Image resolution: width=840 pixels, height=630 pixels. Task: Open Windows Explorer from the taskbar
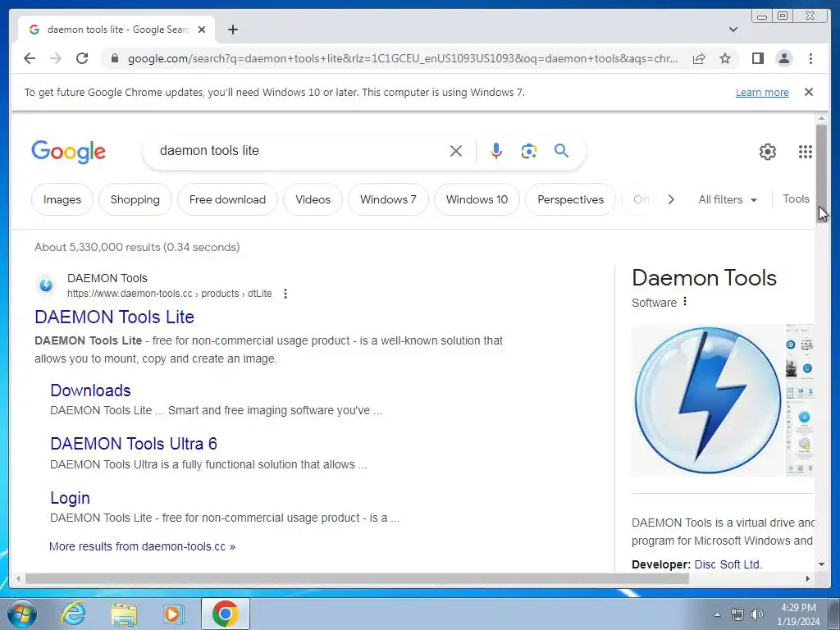124,614
